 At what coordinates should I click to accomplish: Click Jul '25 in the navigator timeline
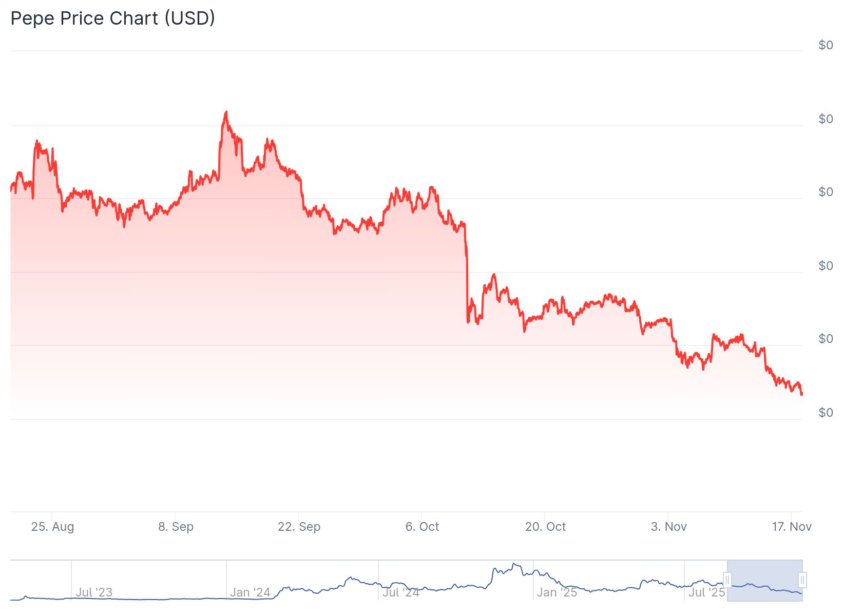707,592
